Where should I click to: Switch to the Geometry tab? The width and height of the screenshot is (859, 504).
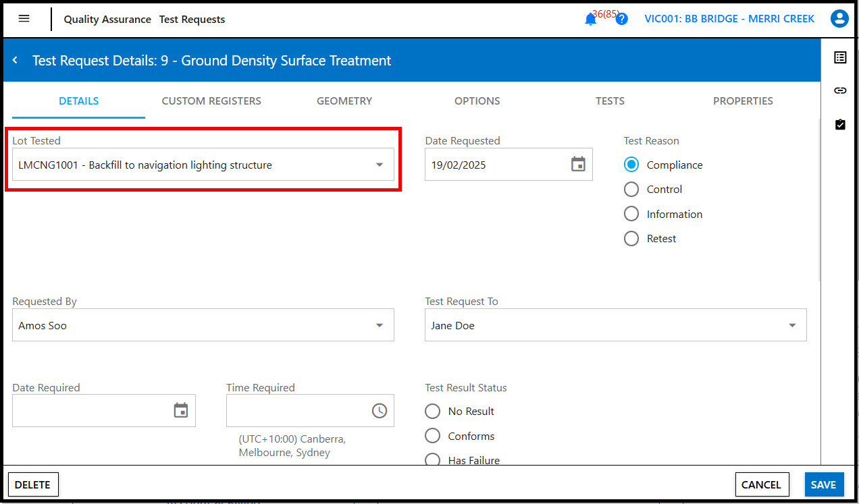click(x=344, y=101)
